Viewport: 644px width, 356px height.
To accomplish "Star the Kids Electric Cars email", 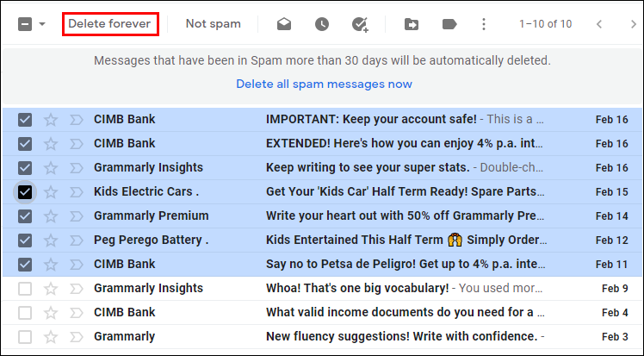I will point(51,191).
